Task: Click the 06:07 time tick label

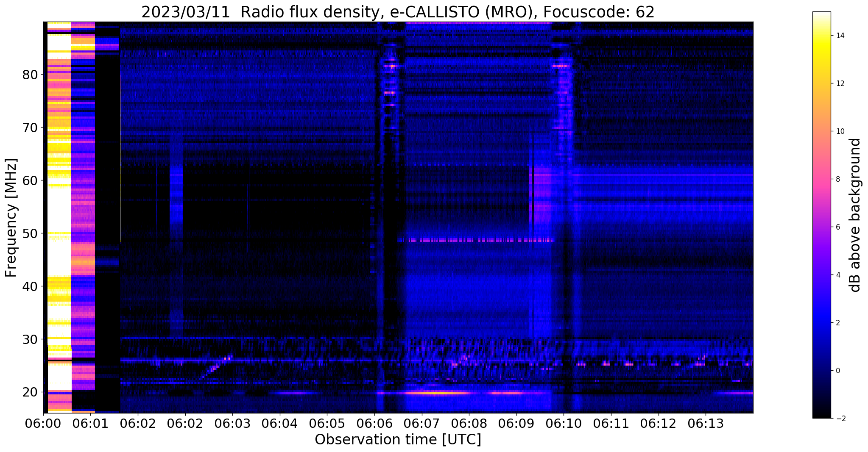Action: click(421, 422)
